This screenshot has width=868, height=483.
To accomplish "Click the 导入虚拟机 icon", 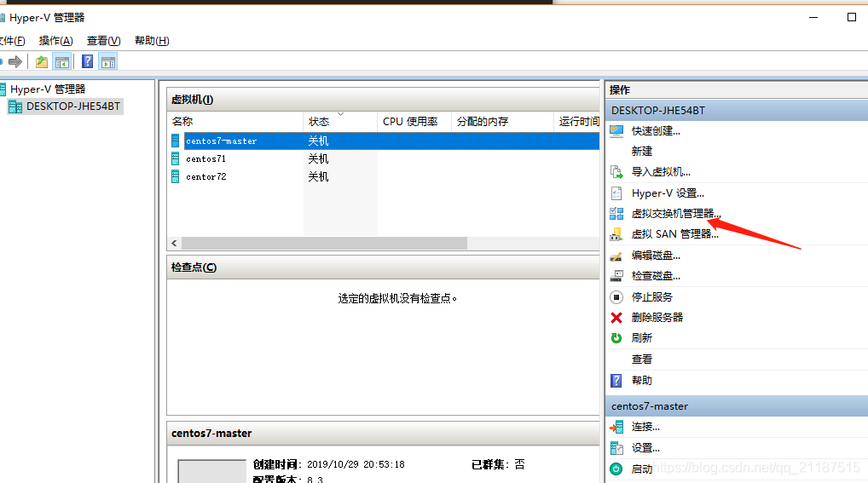I will (616, 172).
